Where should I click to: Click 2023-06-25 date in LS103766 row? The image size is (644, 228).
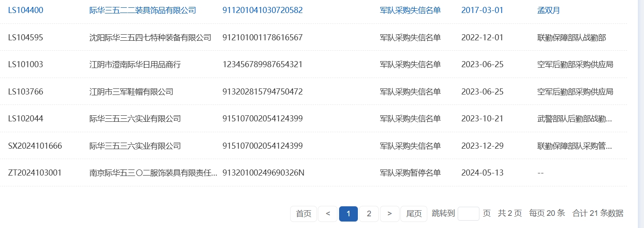coord(482,92)
